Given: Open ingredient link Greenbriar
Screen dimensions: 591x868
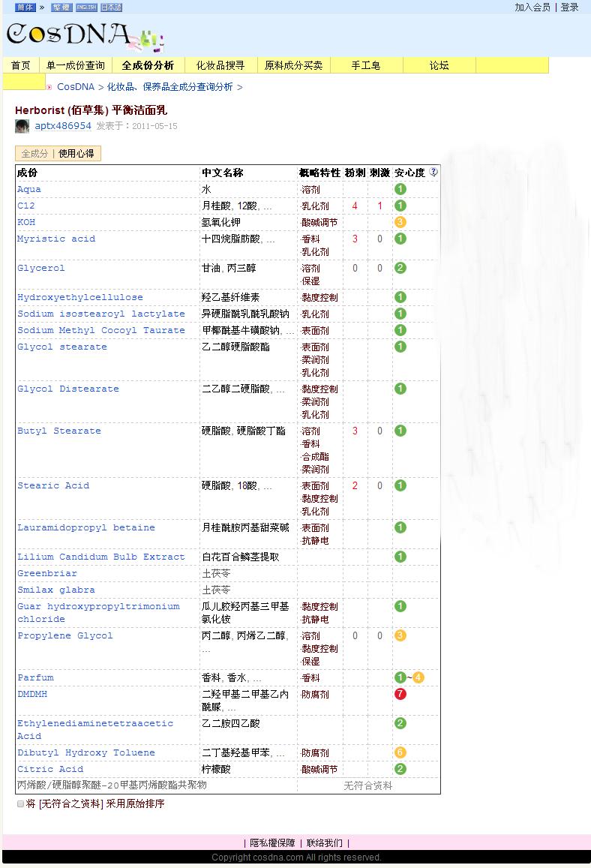Looking at the screenshot, I should pyautogui.click(x=47, y=573).
